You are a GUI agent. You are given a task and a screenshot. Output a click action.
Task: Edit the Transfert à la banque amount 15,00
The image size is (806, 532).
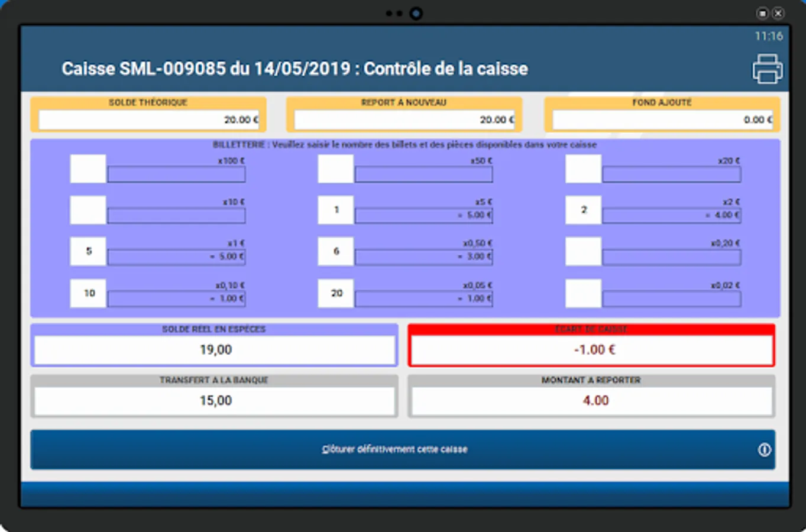tap(215, 401)
